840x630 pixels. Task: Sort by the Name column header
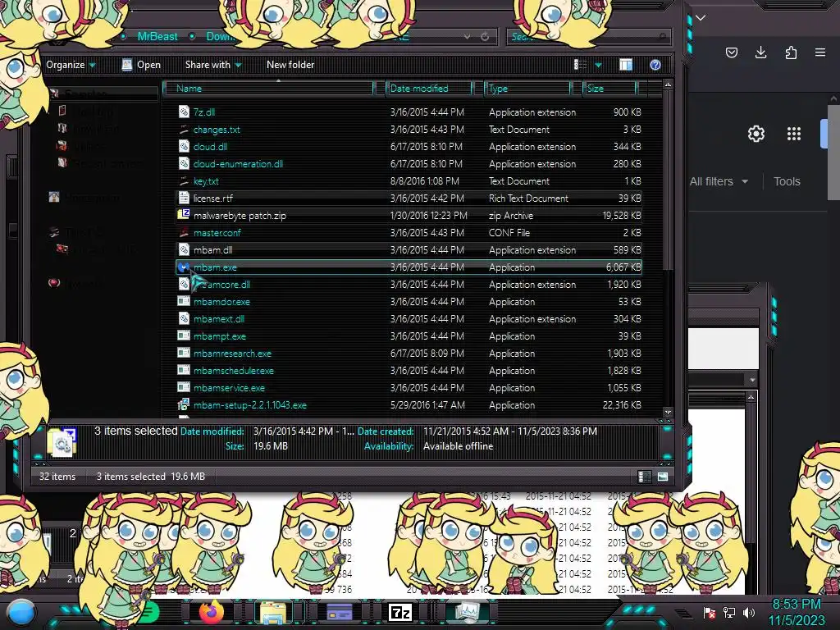click(x=268, y=89)
